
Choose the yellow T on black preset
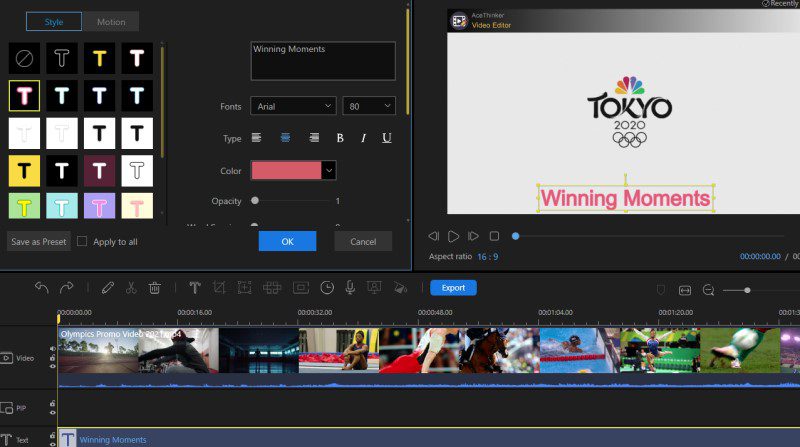(99, 58)
